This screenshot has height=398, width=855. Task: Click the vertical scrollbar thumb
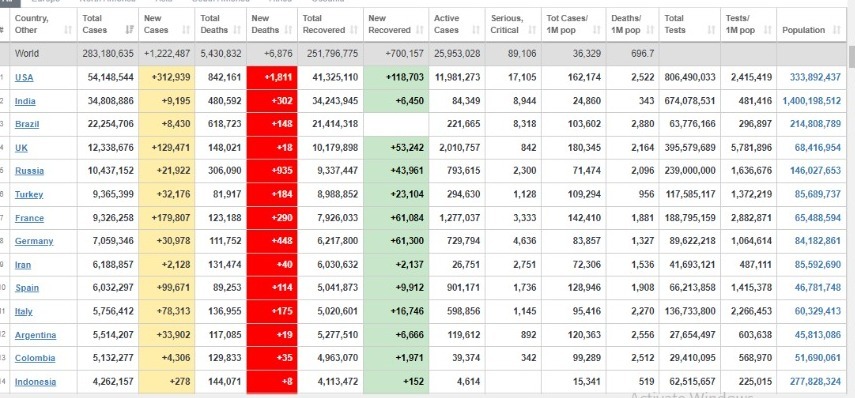[x=851, y=57]
